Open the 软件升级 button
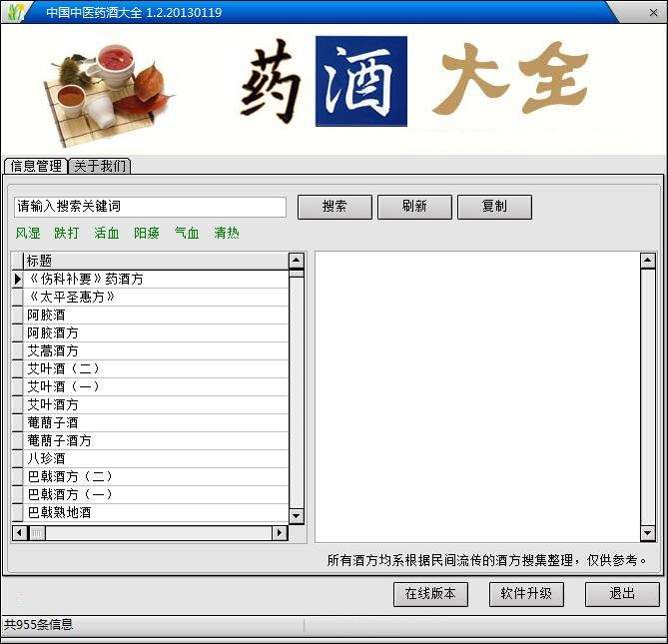 (526, 594)
